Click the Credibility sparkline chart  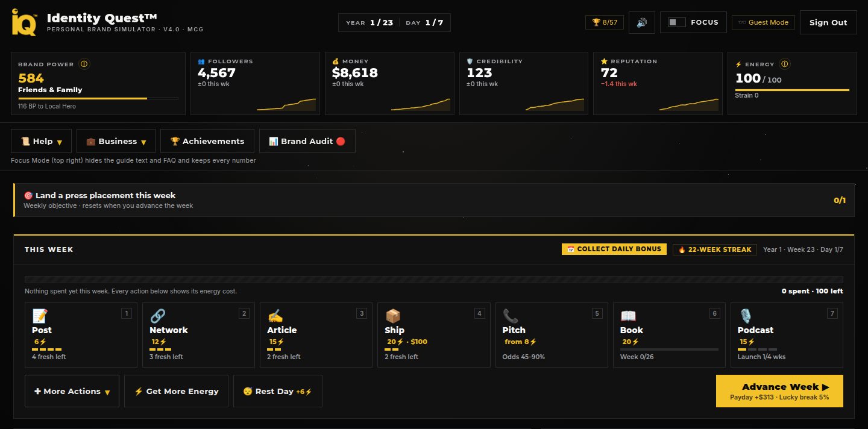[x=555, y=104]
